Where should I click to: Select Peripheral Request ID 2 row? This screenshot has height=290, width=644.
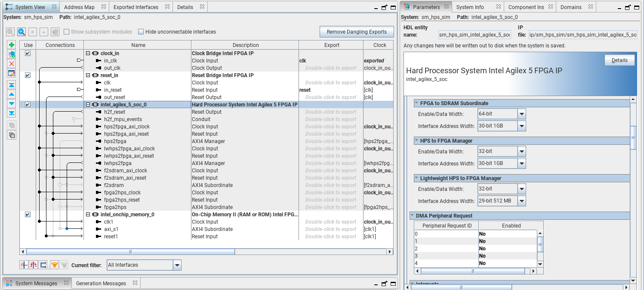(475, 249)
